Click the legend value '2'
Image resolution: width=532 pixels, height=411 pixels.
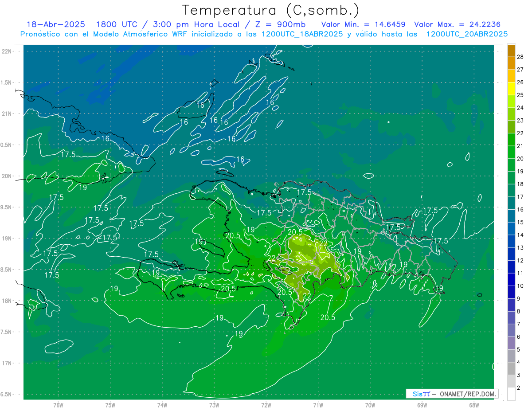519,388
